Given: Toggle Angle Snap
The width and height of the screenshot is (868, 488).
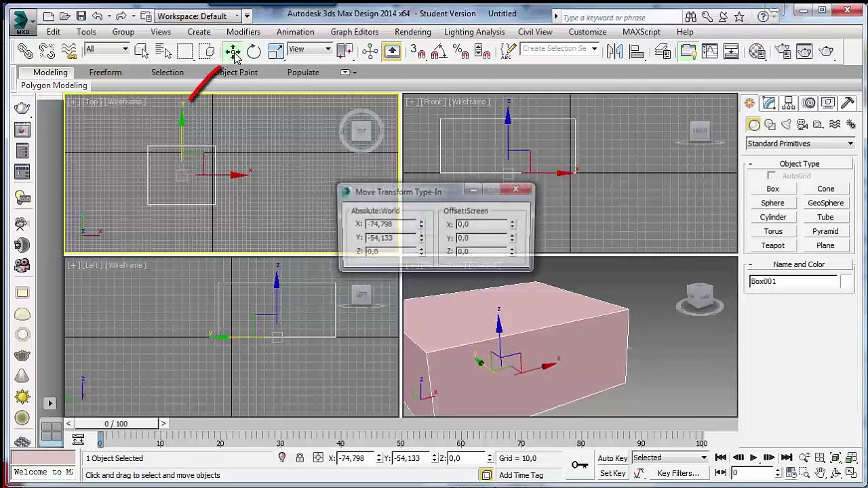Looking at the screenshot, I should click(x=439, y=51).
